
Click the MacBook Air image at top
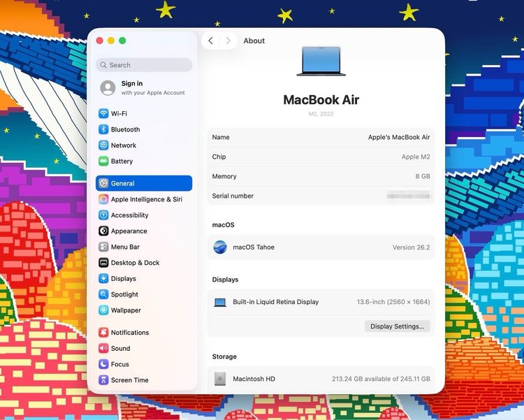point(321,61)
